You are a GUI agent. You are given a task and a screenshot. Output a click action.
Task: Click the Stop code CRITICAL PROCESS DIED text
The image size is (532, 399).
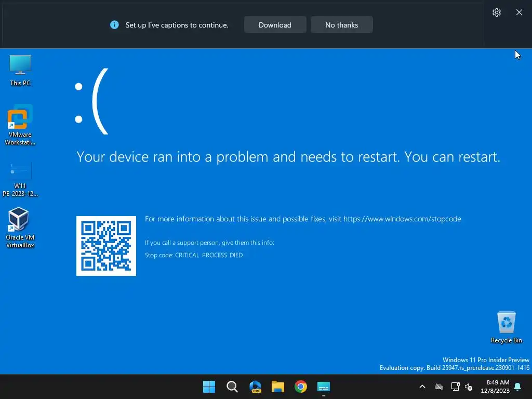pyautogui.click(x=194, y=255)
